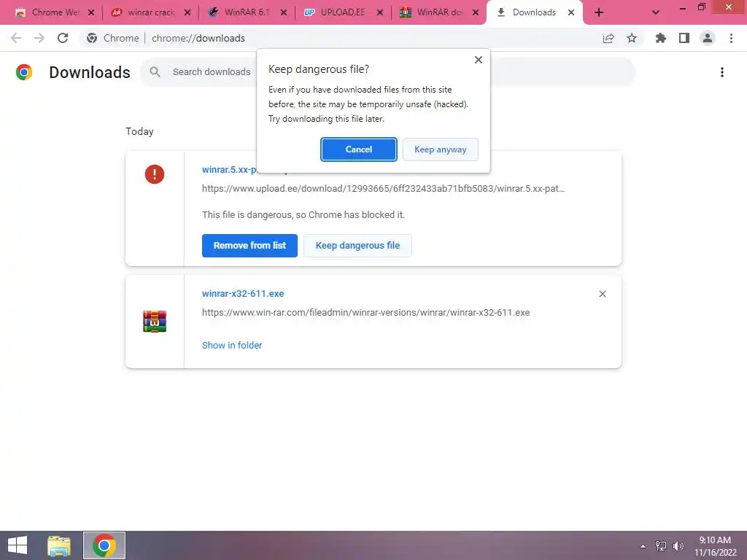This screenshot has height=560, width=747.
Task: Open the Extensions puzzle icon
Action: point(661,38)
